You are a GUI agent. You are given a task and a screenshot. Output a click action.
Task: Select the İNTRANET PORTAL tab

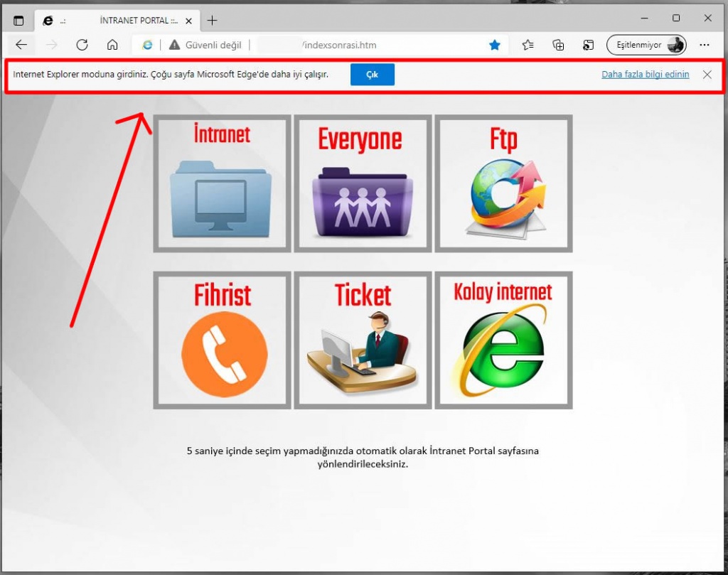pos(114,21)
